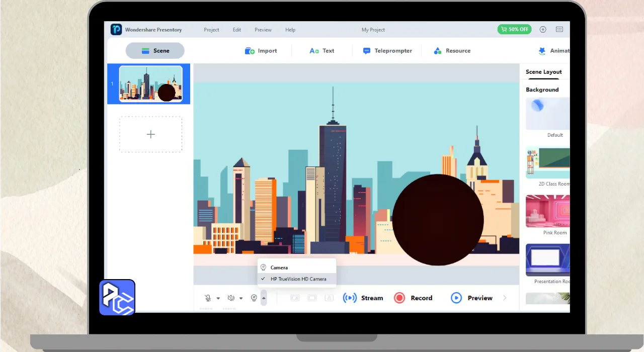Select the Pink Room background
The width and height of the screenshot is (644, 352).
[x=548, y=211]
